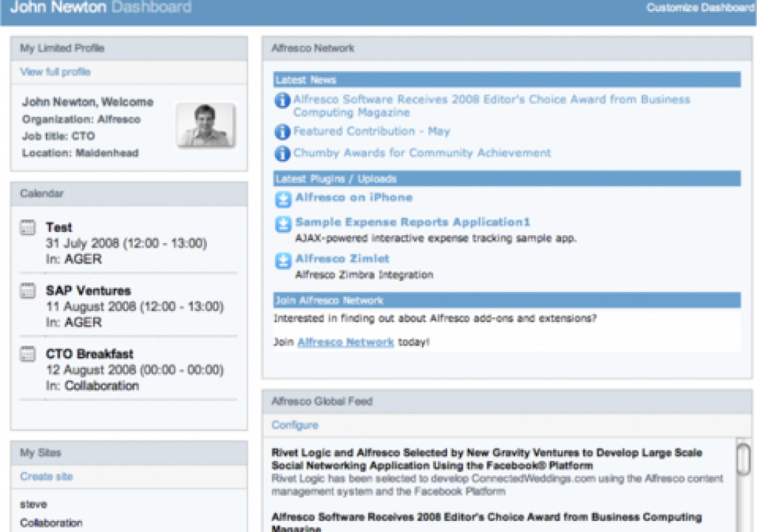Open View full profile link

(x=55, y=72)
